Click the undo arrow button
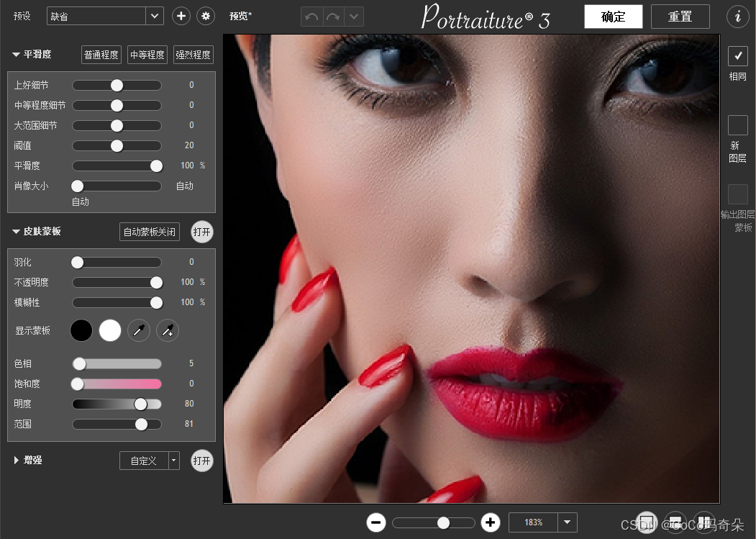Image resolution: width=756 pixels, height=539 pixels. pyautogui.click(x=311, y=17)
